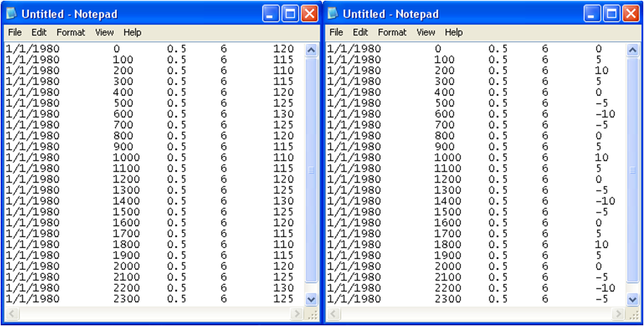The image size is (644, 326).
Task: Click value 10 in row 200 of right window
Action: point(601,71)
